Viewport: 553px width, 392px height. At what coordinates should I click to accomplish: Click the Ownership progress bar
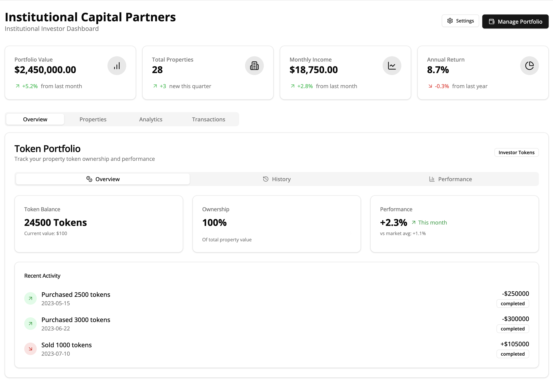point(277,233)
